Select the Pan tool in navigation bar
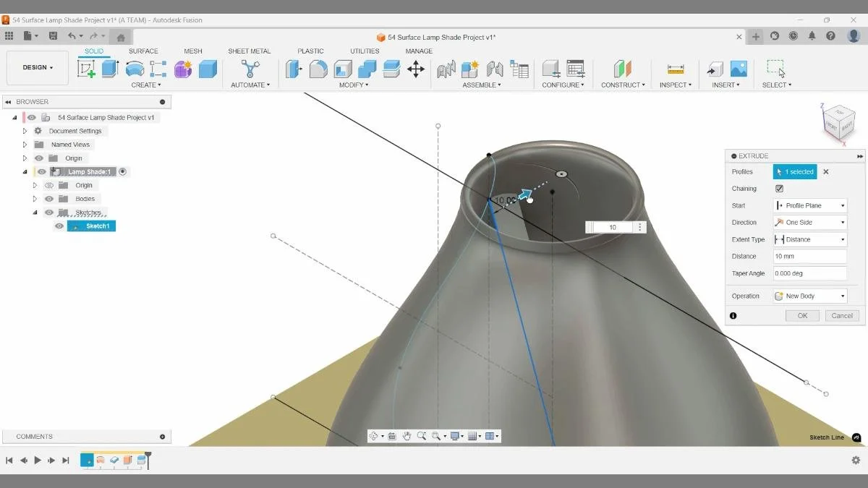868x488 pixels. click(407, 435)
